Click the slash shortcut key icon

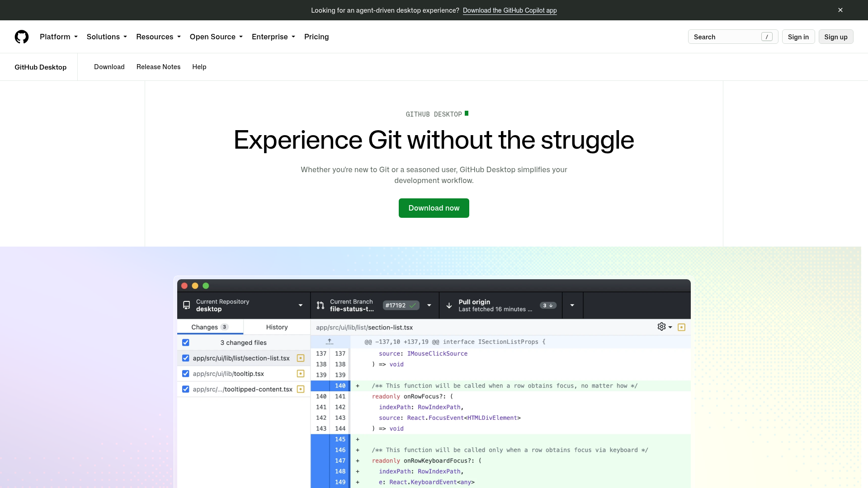click(767, 37)
